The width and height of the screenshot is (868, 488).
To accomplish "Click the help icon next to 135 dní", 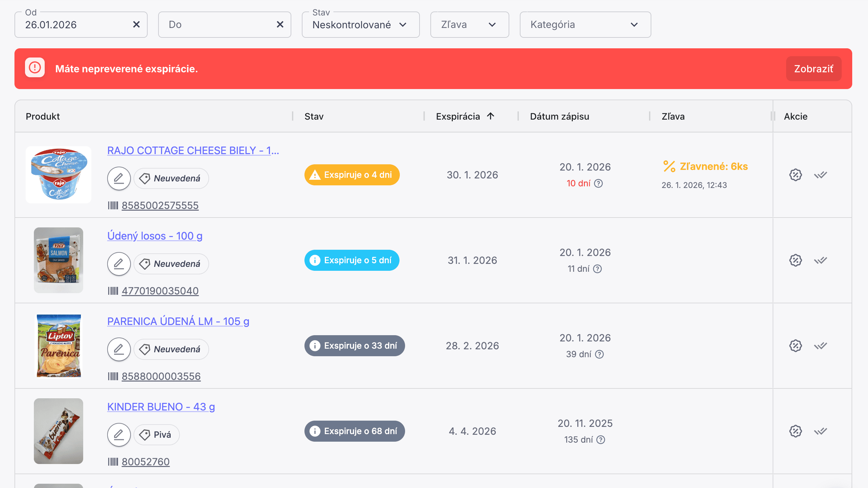I will (x=600, y=439).
